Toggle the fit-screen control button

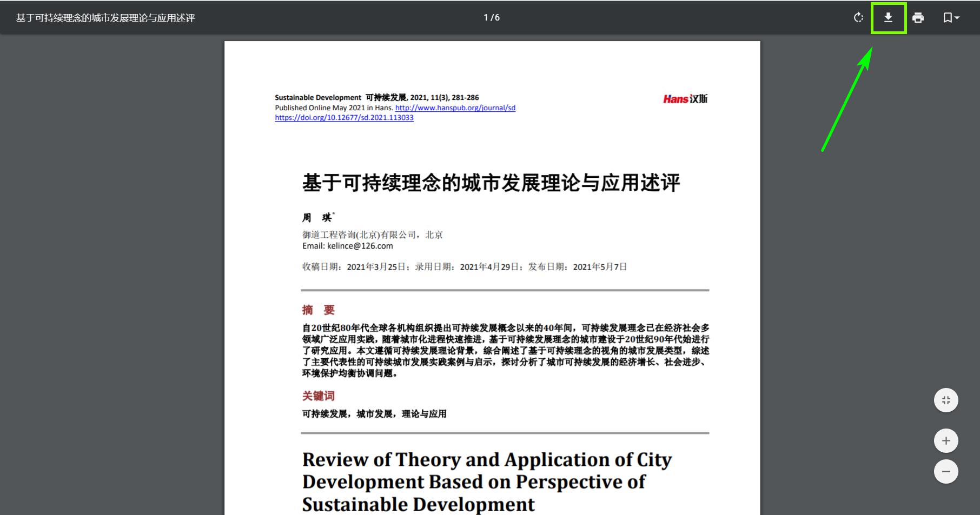946,400
